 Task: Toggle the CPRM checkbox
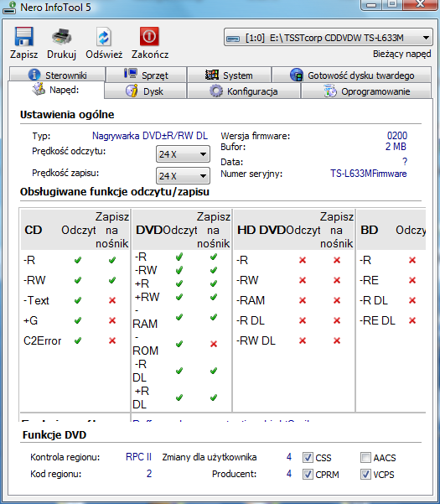[308, 474]
